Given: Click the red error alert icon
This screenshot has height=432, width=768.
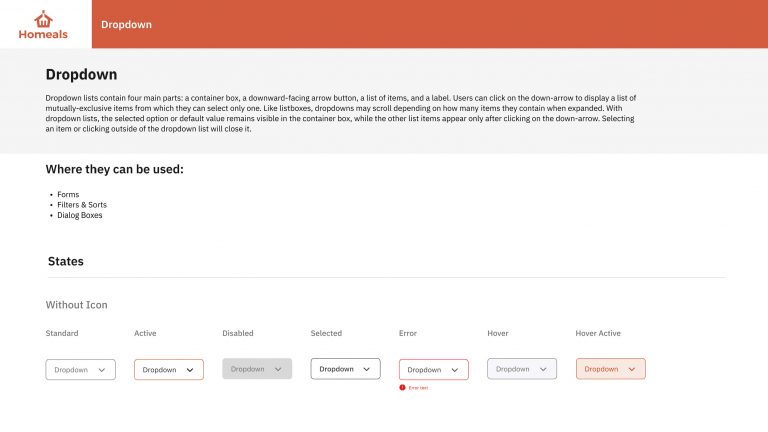Looking at the screenshot, I should pyautogui.click(x=402, y=387).
